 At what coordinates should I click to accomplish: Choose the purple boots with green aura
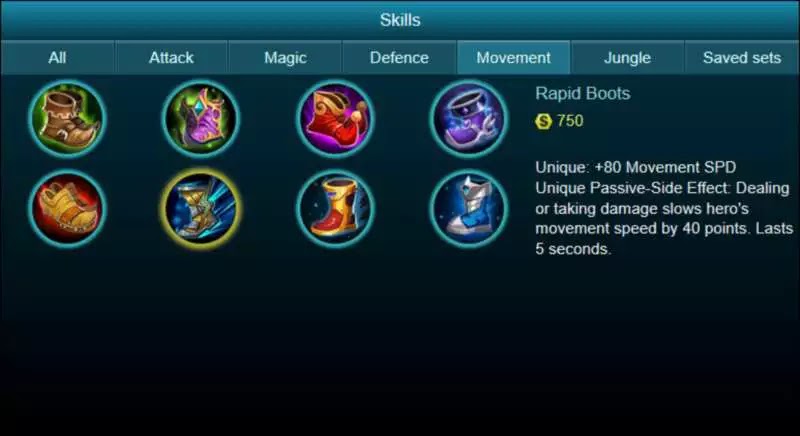coord(201,119)
